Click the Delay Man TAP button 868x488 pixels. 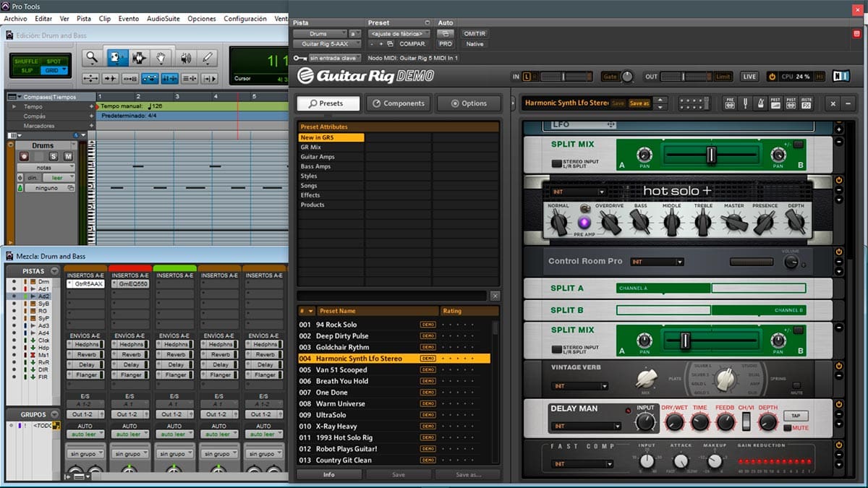tap(796, 416)
